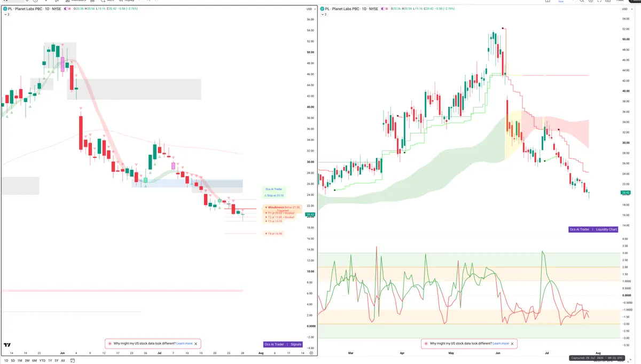
Task: Click the T2 at 19.85 Booked label
Action: click(x=280, y=217)
